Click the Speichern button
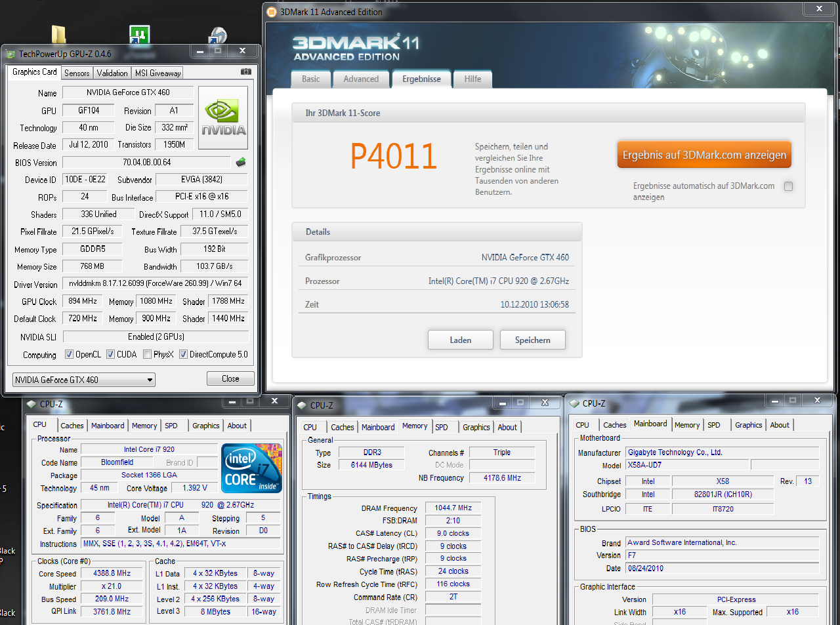The image size is (840, 625). coord(532,340)
